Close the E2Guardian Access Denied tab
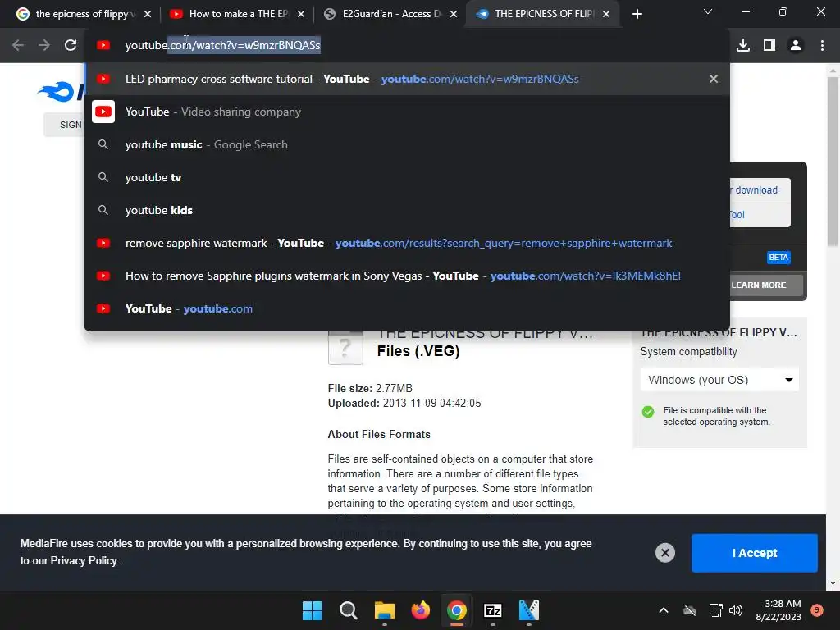The image size is (840, 630). pyautogui.click(x=454, y=14)
